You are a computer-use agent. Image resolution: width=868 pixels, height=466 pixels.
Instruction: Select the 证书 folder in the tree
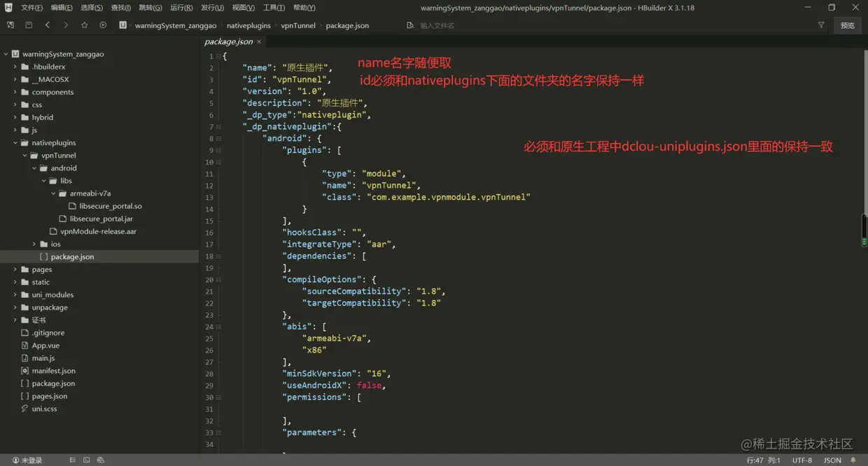(38, 320)
